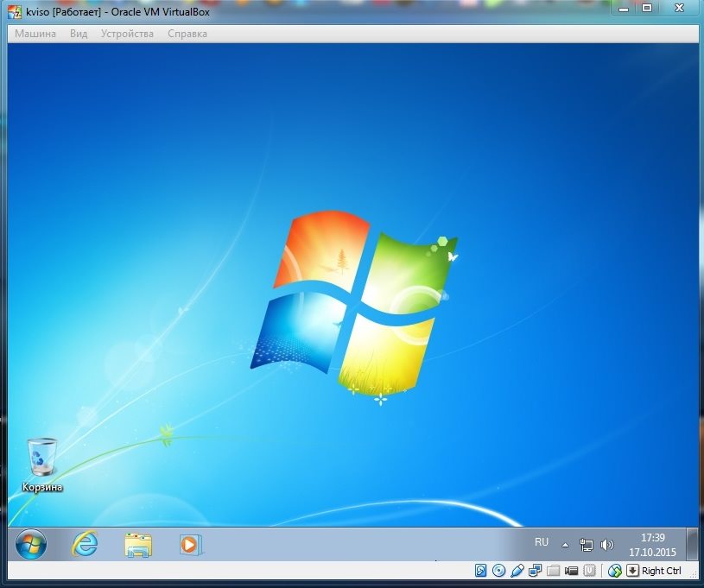Screen dimensions: 704x588
Task: Maximize the VirtualBox window
Action: click(x=647, y=8)
